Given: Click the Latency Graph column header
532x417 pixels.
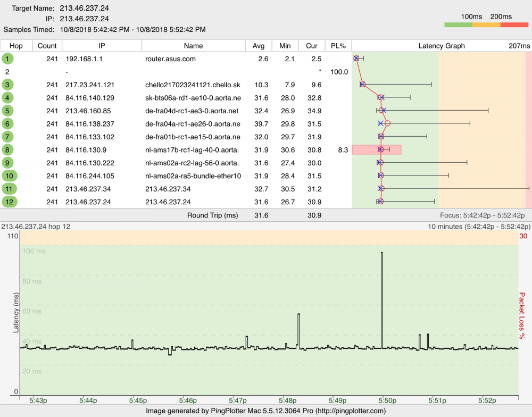Looking at the screenshot, I should (441, 46).
